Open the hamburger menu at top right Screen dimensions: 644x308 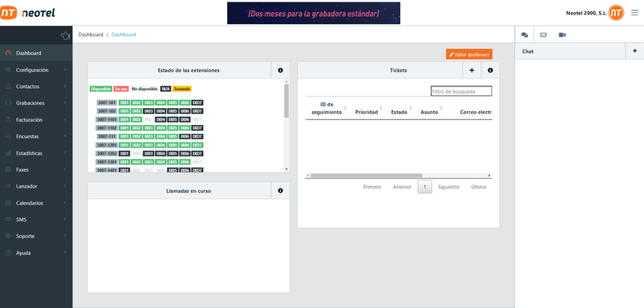(634, 13)
